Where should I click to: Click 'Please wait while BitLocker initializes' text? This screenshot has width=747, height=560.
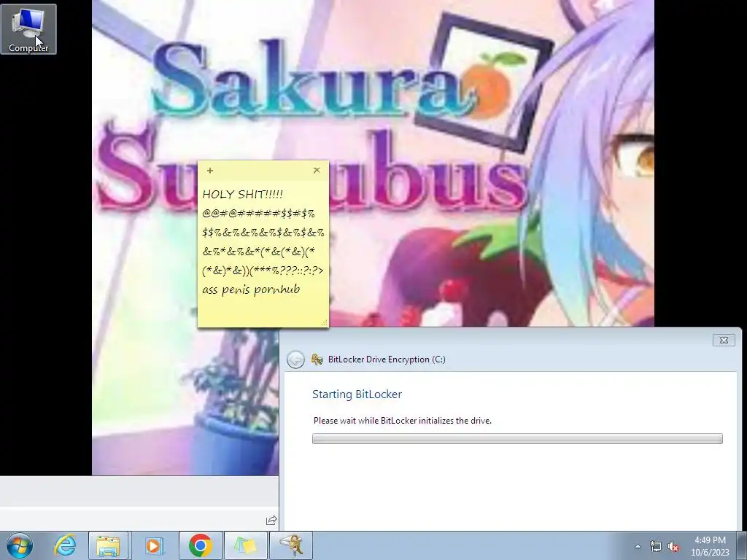[402, 421]
